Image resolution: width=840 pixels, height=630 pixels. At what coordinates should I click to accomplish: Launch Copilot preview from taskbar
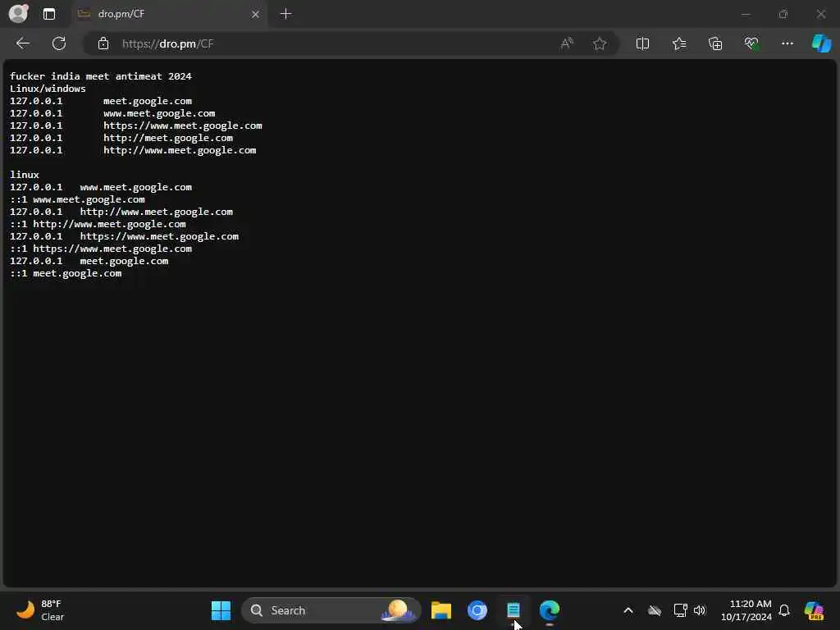tap(815, 610)
